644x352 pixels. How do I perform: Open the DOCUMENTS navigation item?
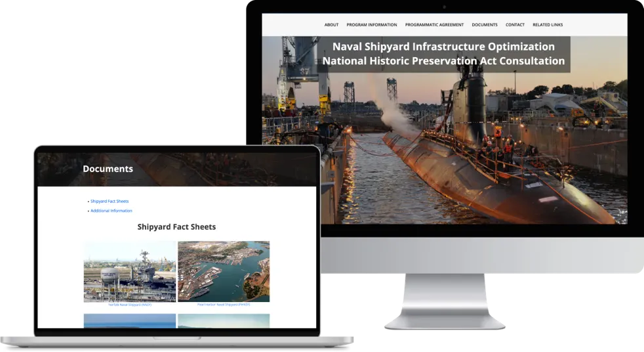click(484, 25)
